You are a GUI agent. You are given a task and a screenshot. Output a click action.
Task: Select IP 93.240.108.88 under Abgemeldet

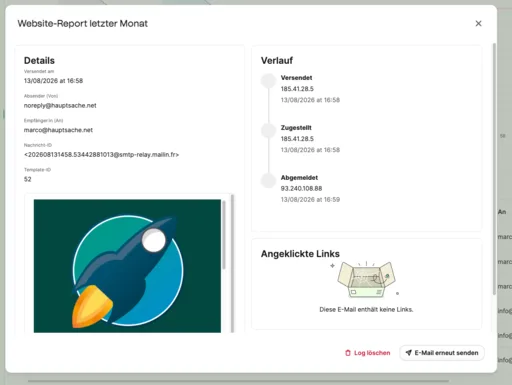click(301, 188)
